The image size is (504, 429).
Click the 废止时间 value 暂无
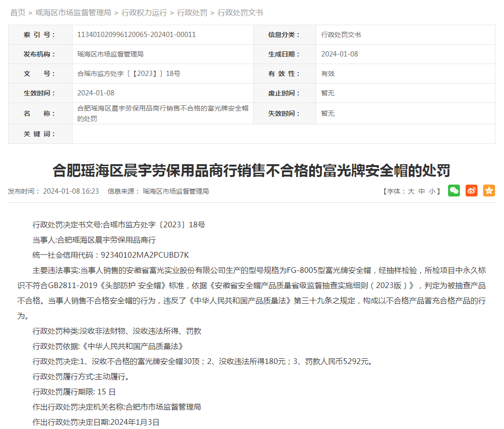(328, 93)
